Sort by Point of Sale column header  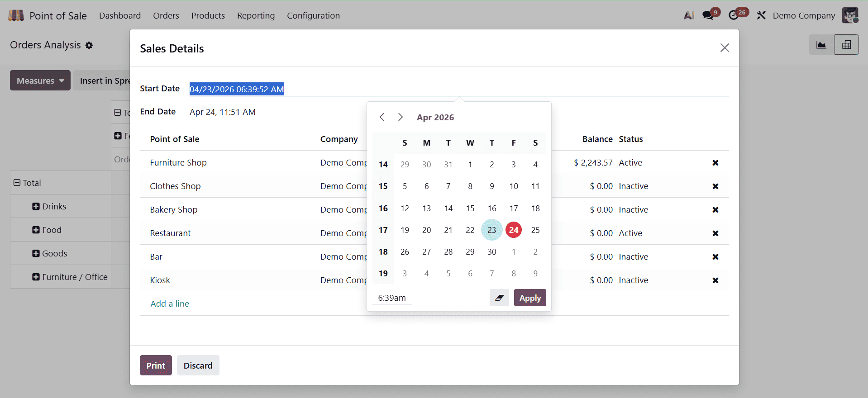click(x=175, y=139)
